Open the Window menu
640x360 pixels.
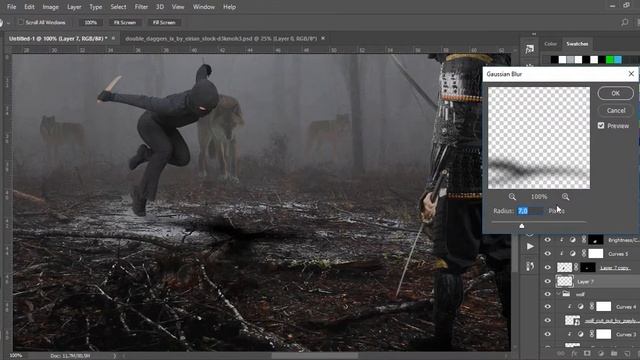coord(204,7)
